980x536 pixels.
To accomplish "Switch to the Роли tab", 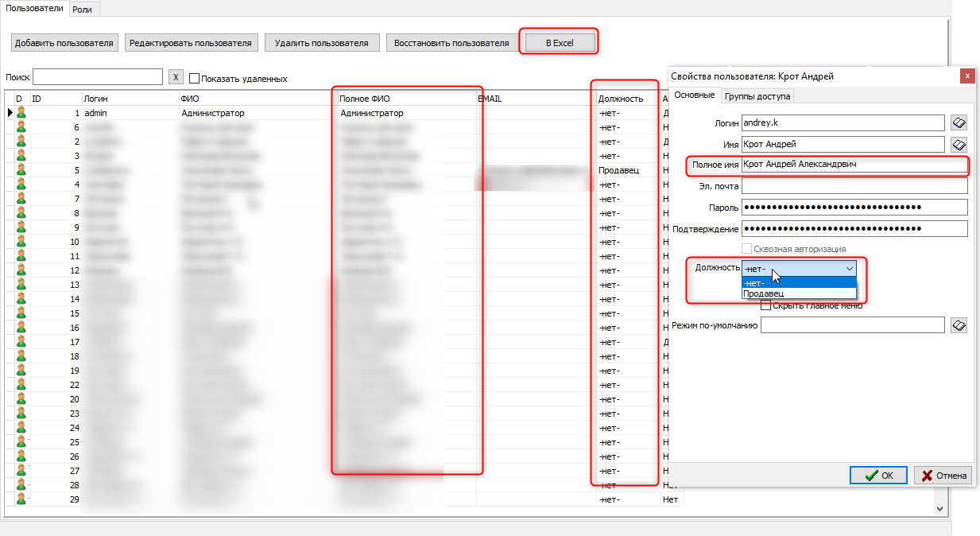I will coord(83,8).
